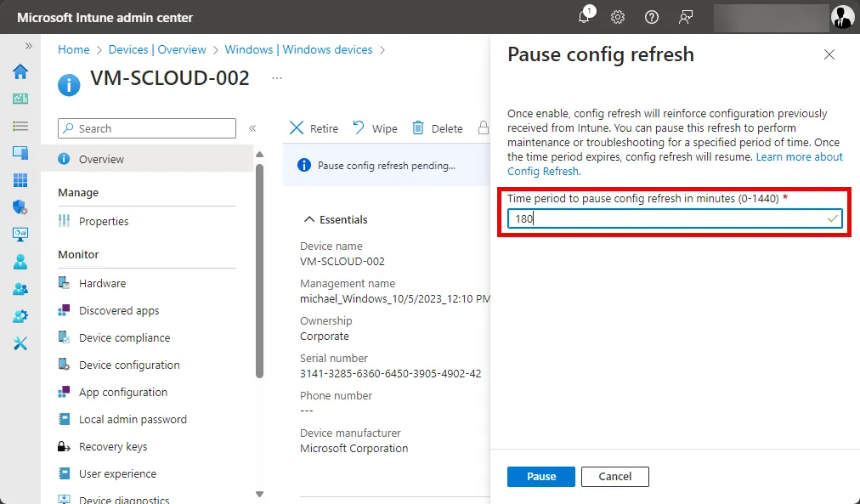Open Devices in sidebar

[20, 153]
